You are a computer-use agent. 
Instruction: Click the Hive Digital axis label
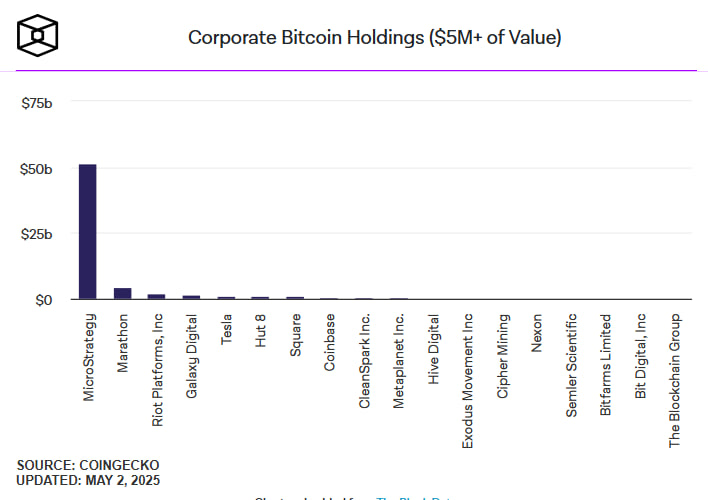click(x=433, y=349)
